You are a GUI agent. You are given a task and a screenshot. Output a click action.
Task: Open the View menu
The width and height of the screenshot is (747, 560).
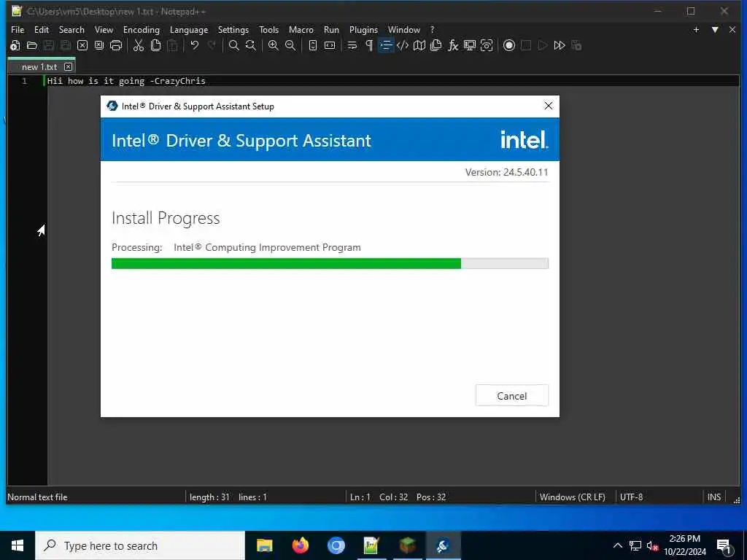104,29
